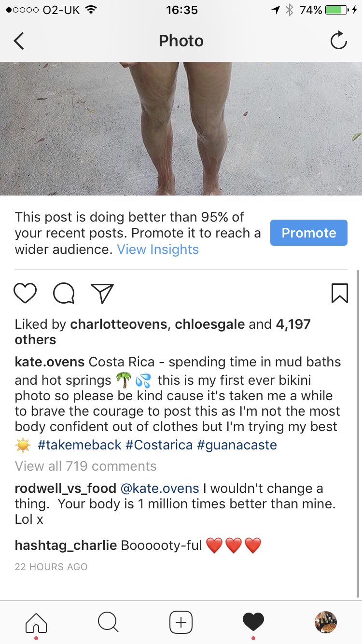
Task: Expand View all 719 comments
Action: click(85, 466)
